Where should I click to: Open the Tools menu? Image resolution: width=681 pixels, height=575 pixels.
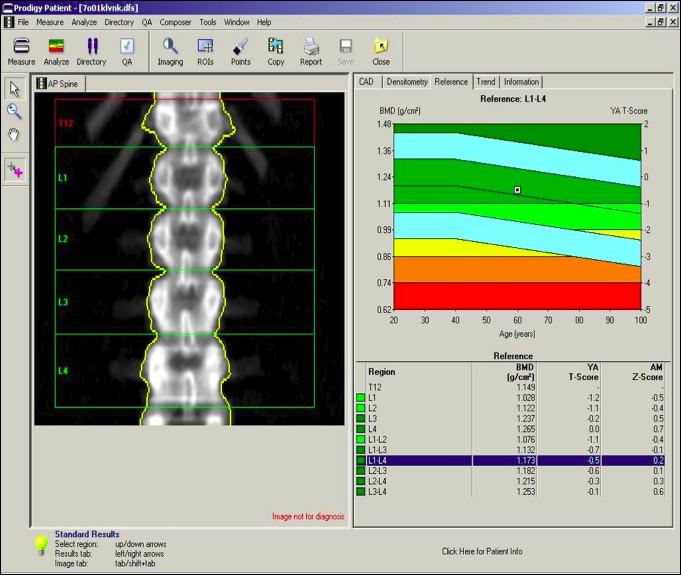pyautogui.click(x=208, y=22)
